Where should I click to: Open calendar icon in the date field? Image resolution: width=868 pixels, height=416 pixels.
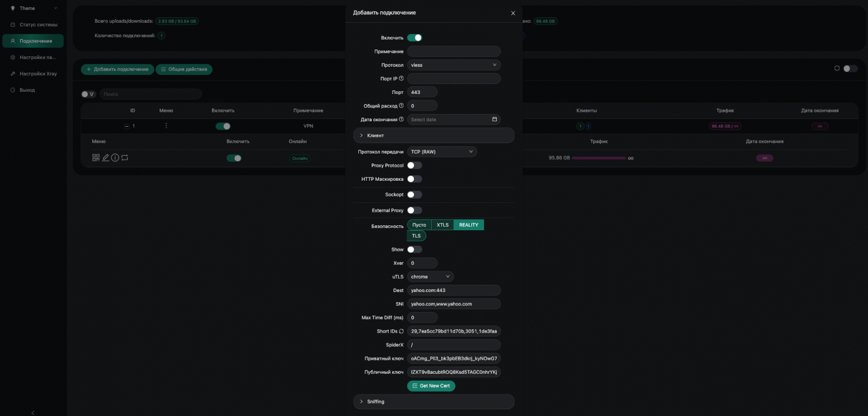494,120
